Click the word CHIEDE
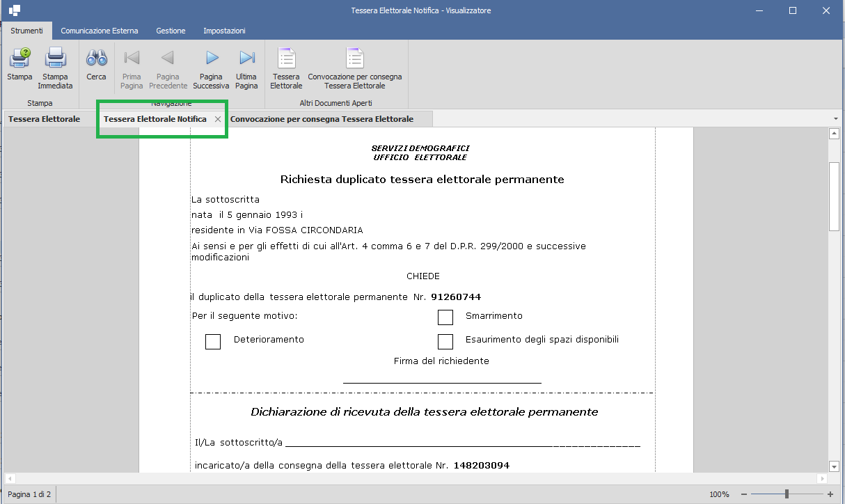The image size is (845, 504). (423, 276)
